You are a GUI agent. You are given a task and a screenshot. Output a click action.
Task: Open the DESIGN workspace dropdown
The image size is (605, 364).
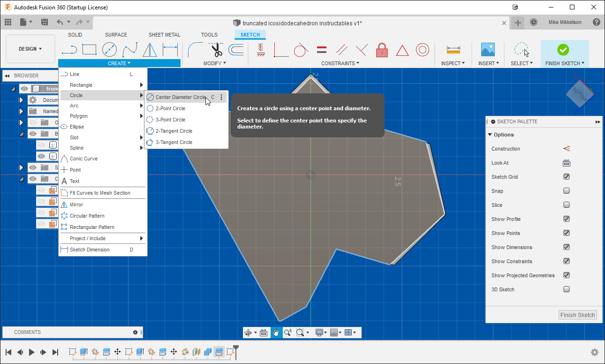(x=29, y=48)
